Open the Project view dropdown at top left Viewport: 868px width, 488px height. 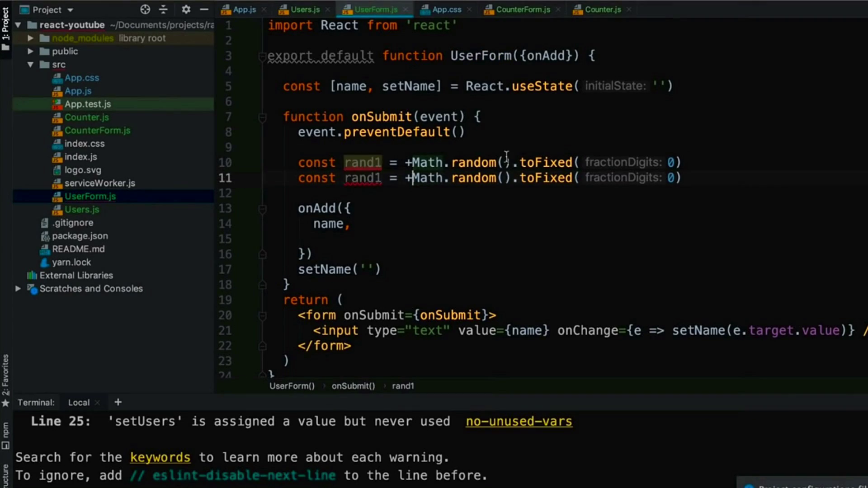[47, 9]
